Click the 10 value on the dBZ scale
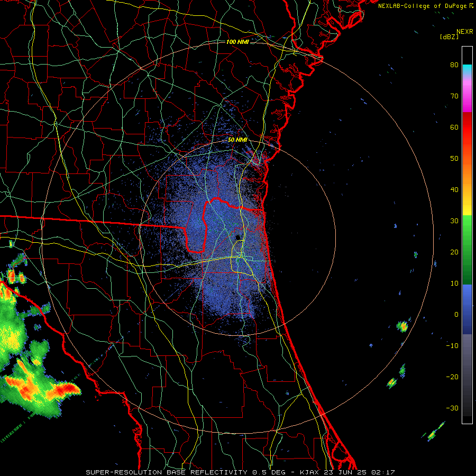Image resolution: width=476 pixels, height=476 pixels. [454, 283]
